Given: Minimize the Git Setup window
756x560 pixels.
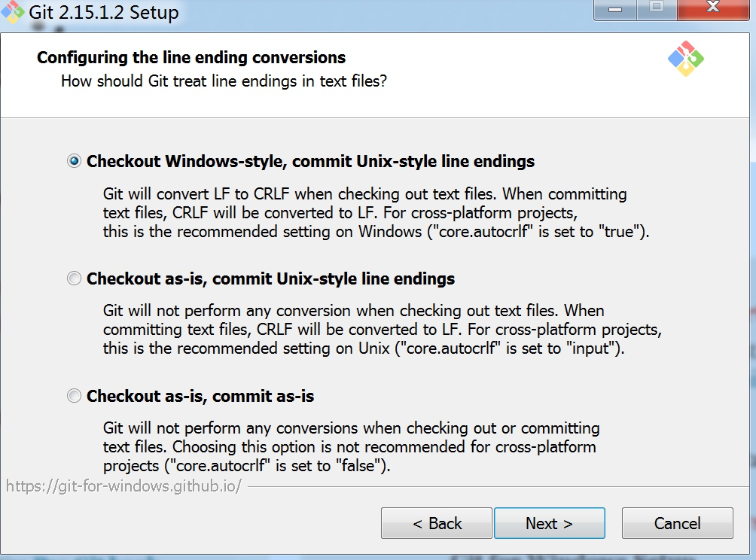Looking at the screenshot, I should click(x=615, y=10).
